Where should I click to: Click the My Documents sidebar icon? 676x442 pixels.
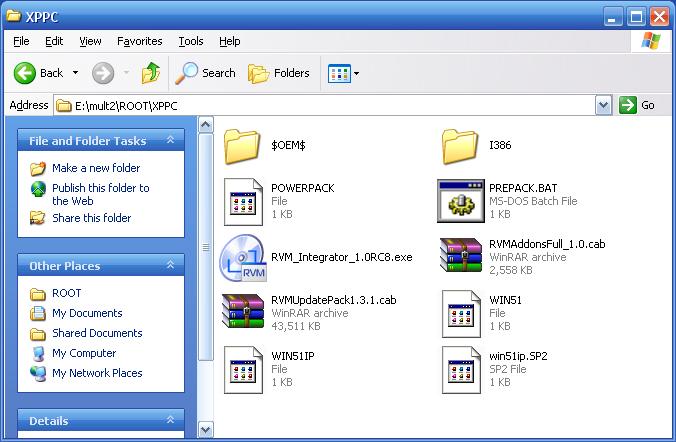38,313
